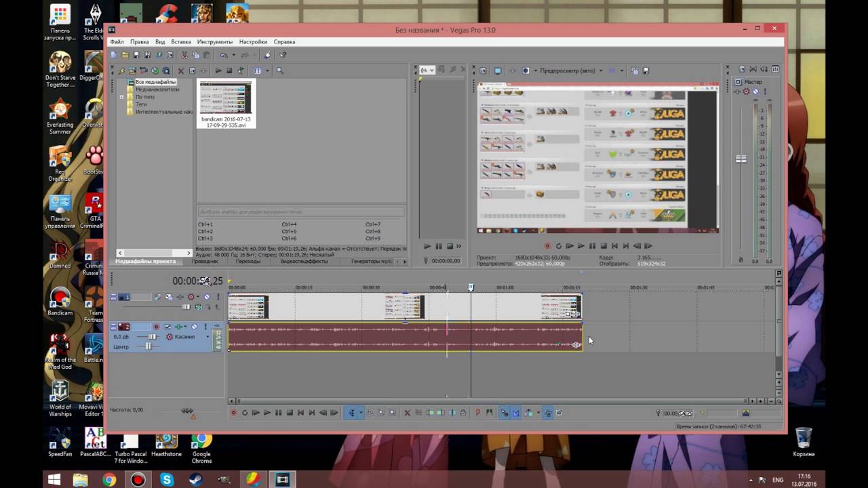Open the Вставка menu
Image resolution: width=868 pixels, height=488 pixels.
(181, 41)
